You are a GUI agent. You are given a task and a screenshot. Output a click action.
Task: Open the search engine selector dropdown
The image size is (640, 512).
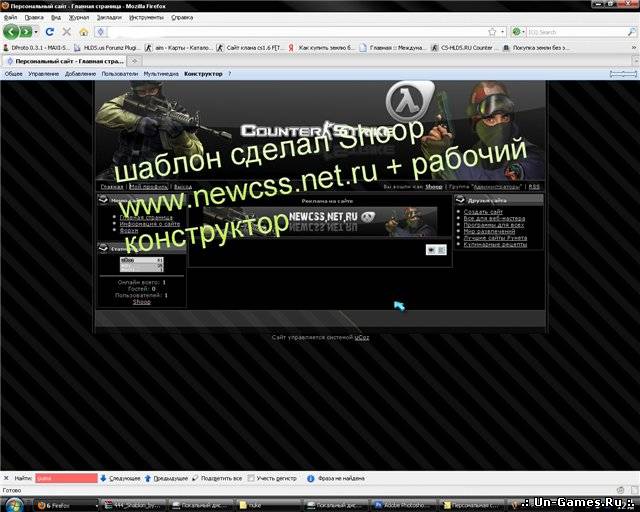pos(518,32)
